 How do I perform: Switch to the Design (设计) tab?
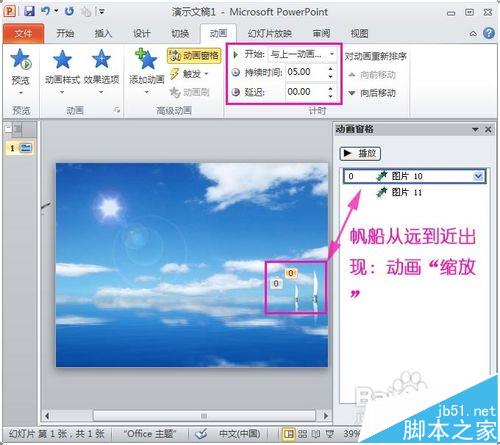click(x=142, y=33)
